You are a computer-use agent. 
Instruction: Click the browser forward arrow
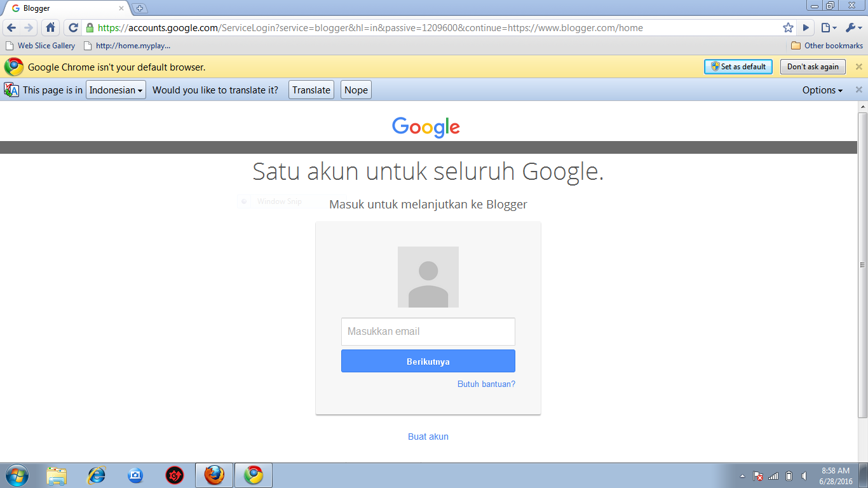[x=28, y=28]
